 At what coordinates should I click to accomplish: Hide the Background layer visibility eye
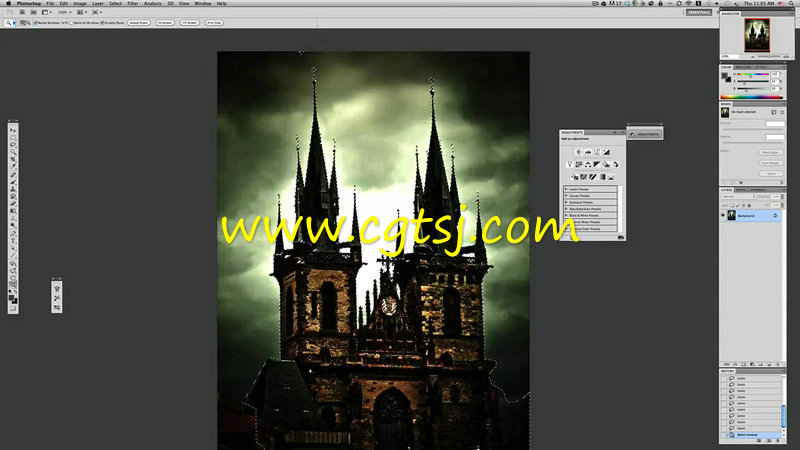pos(723,216)
